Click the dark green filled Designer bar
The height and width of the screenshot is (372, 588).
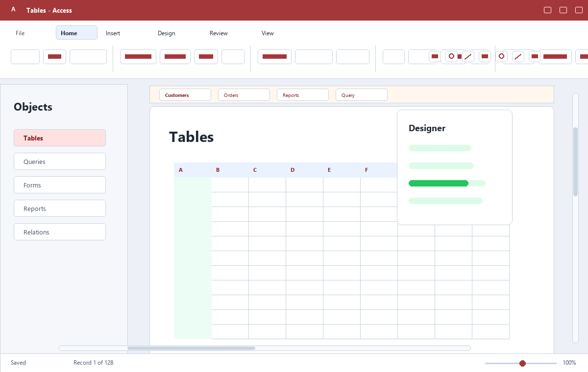point(439,183)
